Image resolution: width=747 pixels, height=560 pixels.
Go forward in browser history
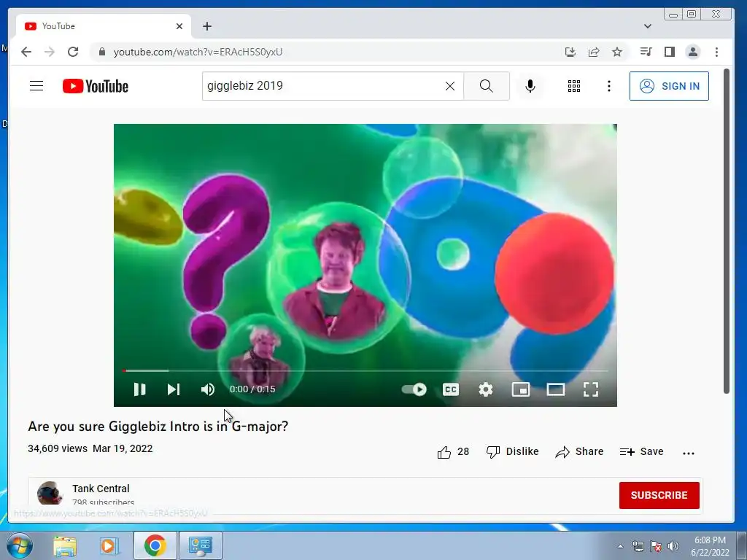(50, 52)
